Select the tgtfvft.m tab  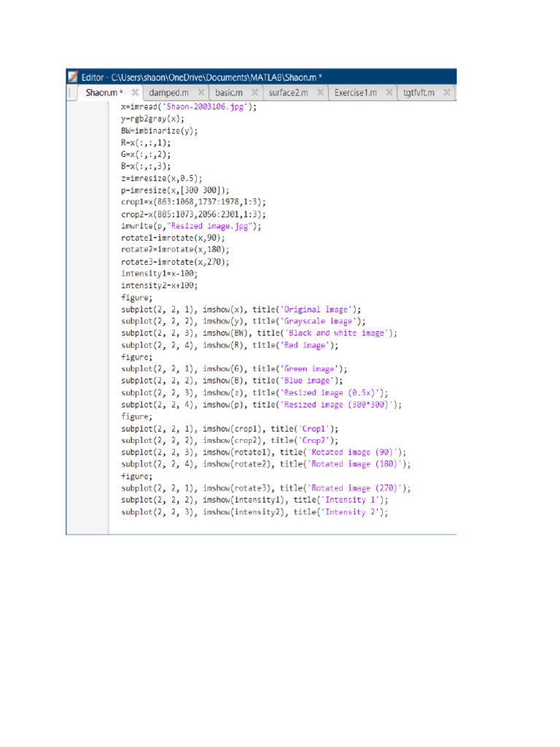pyautogui.click(x=419, y=93)
